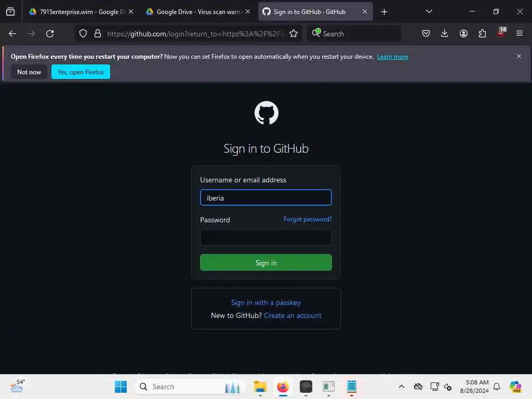The height and width of the screenshot is (399, 532).
Task: Bookmark this page with the star
Action: [x=294, y=34]
